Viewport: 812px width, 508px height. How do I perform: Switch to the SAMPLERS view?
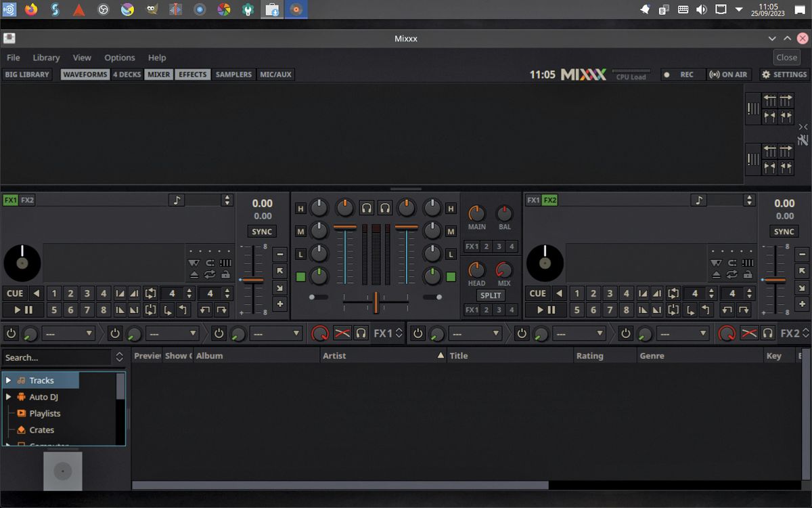click(233, 75)
